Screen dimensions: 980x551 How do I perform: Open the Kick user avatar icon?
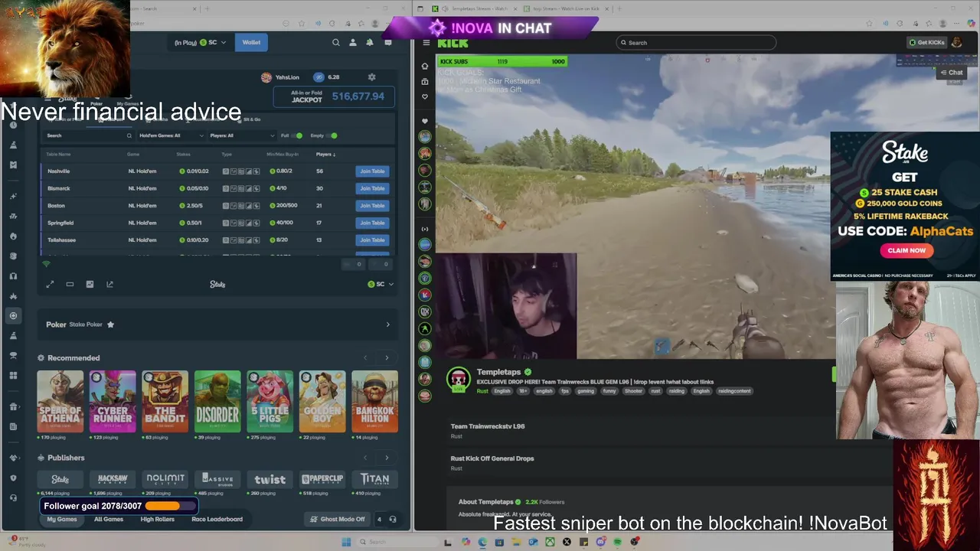(x=956, y=43)
